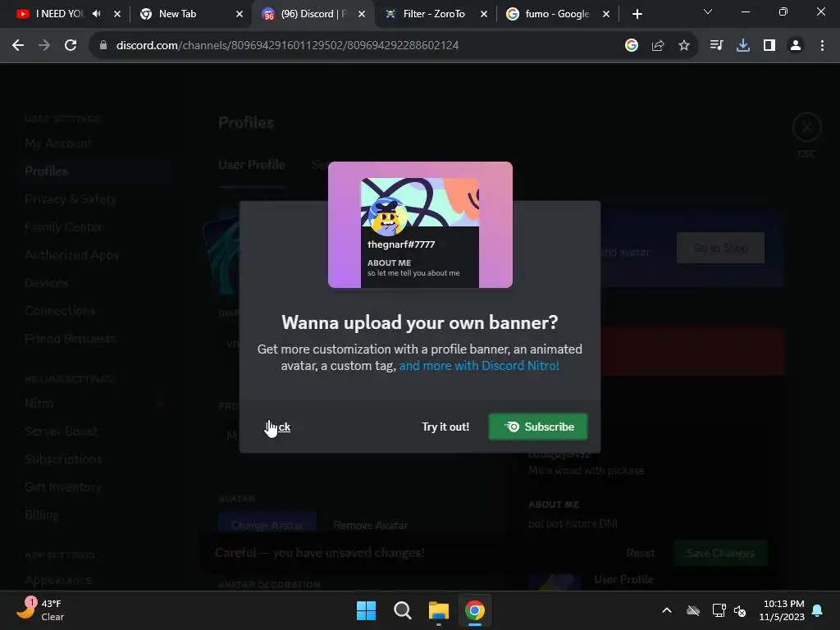Switch to the Filter - ZoroTo tab
840x630 pixels.
(434, 14)
